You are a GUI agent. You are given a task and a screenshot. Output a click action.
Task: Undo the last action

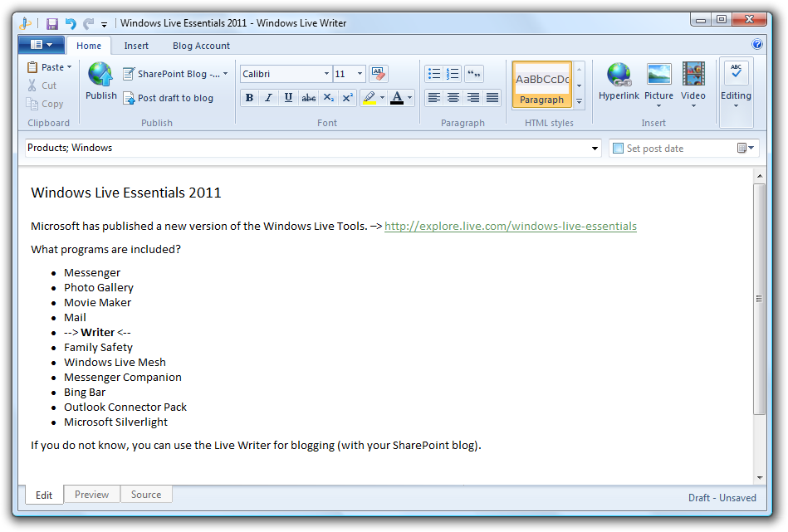[x=71, y=23]
